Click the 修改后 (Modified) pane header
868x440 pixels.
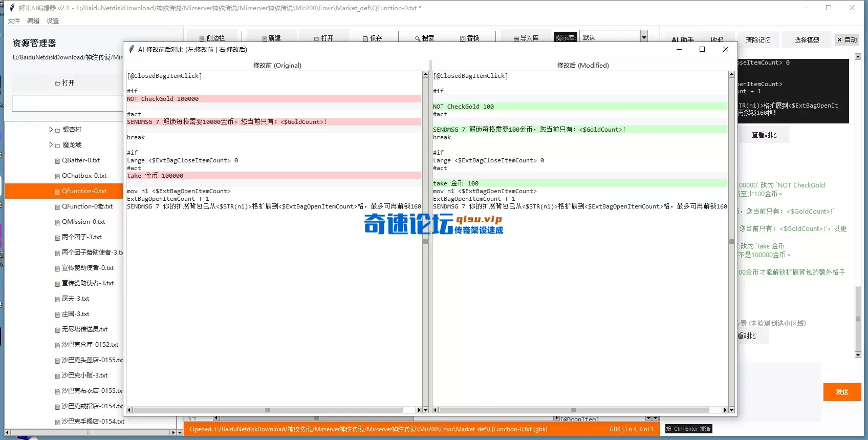(583, 66)
